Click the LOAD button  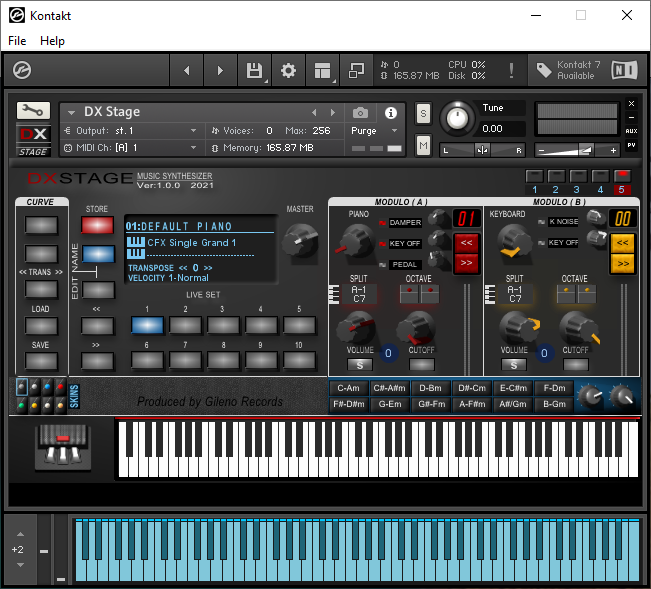click(x=41, y=326)
